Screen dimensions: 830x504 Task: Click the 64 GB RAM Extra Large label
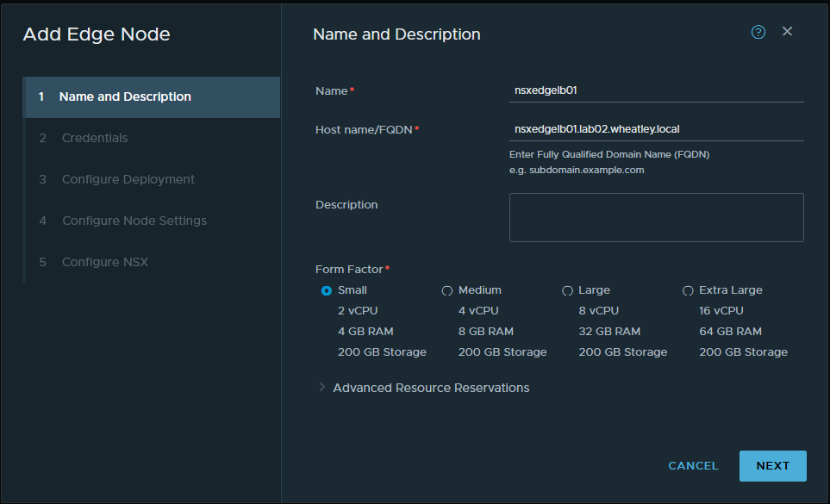tap(730, 332)
